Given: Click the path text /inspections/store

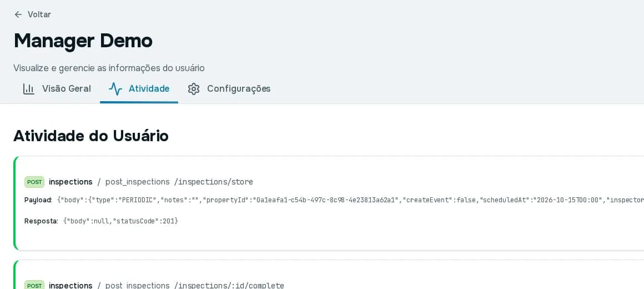Looking at the screenshot, I should pyautogui.click(x=214, y=182).
